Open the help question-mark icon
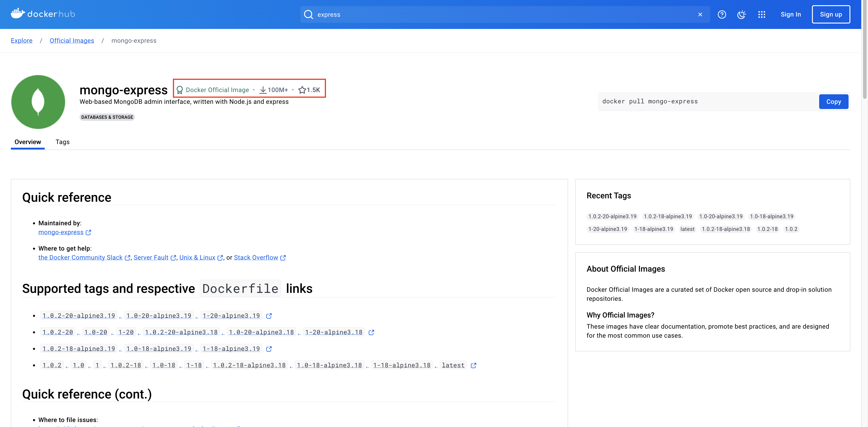Viewport: 868px width, 427px height. (x=722, y=14)
